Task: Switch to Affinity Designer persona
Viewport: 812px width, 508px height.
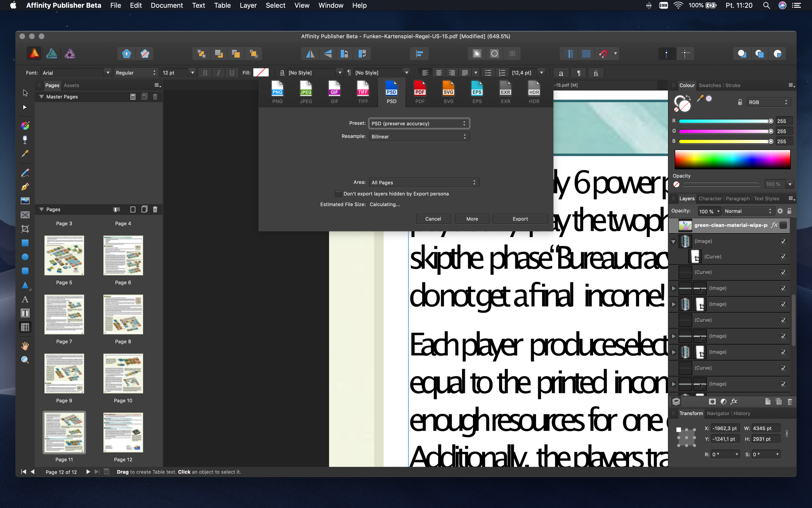Action: click(52, 54)
